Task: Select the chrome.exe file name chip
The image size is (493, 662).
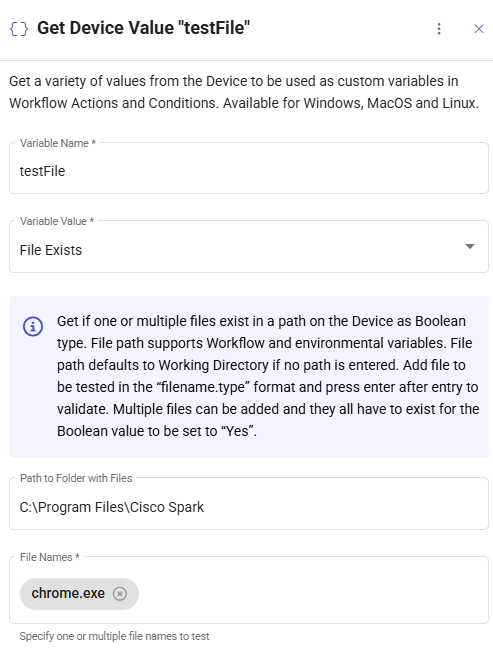Action: (68, 594)
